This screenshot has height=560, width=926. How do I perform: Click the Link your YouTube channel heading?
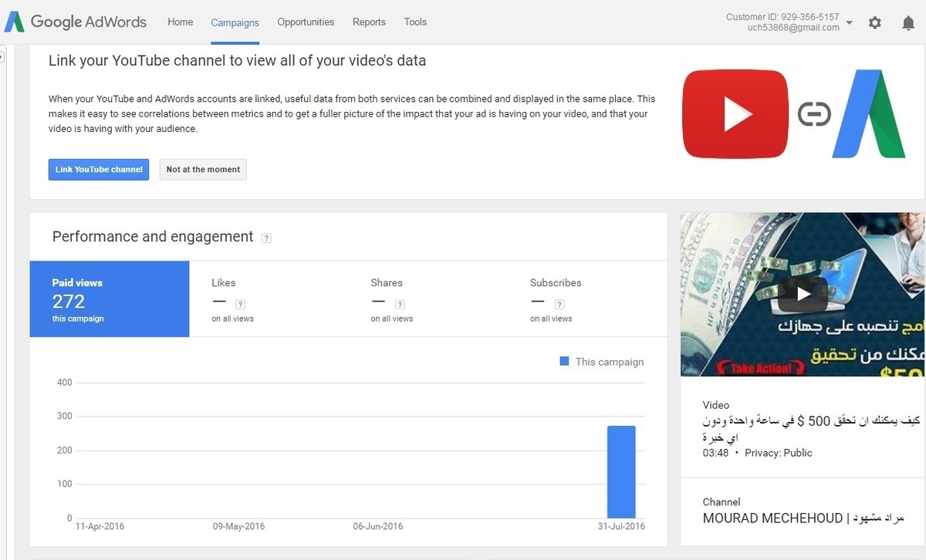[237, 60]
